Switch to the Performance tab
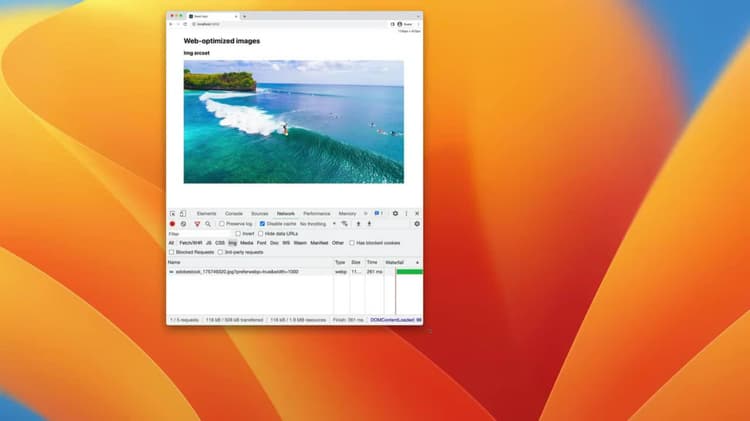The height and width of the screenshot is (421, 750). pyautogui.click(x=317, y=213)
